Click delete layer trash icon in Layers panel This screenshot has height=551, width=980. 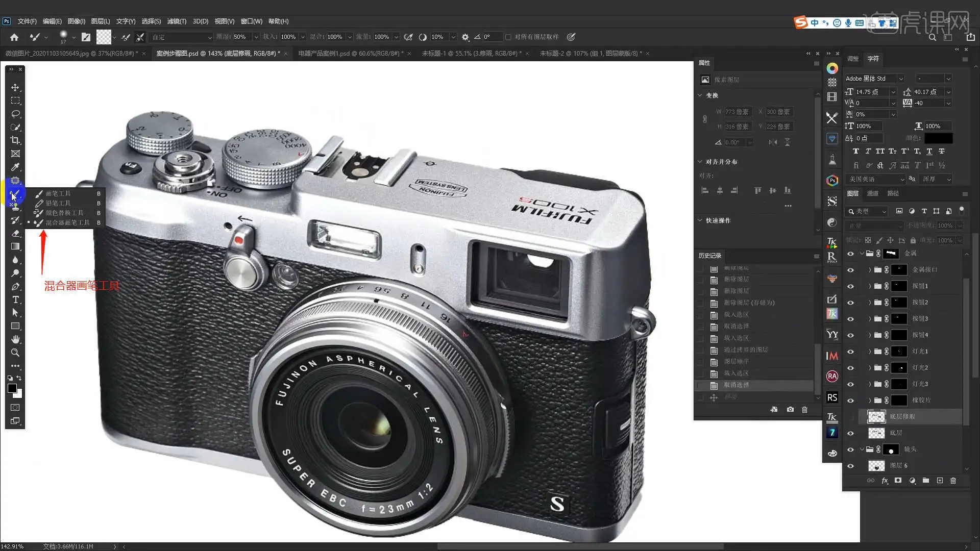[x=953, y=481]
